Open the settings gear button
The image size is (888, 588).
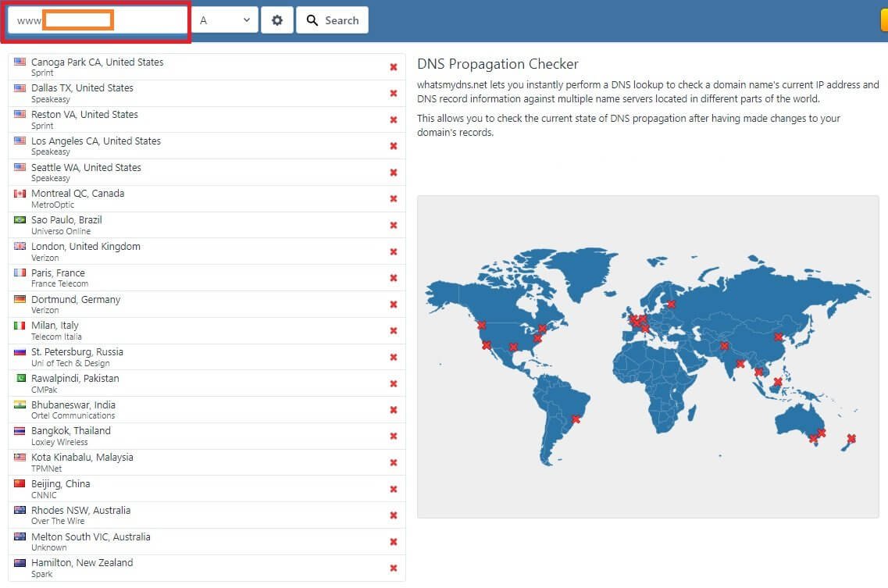pyautogui.click(x=277, y=20)
